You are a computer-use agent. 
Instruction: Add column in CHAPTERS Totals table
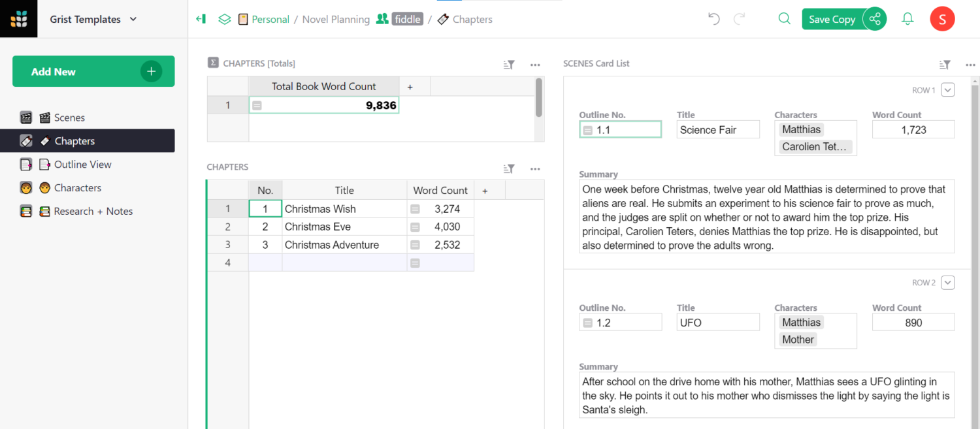tap(410, 86)
